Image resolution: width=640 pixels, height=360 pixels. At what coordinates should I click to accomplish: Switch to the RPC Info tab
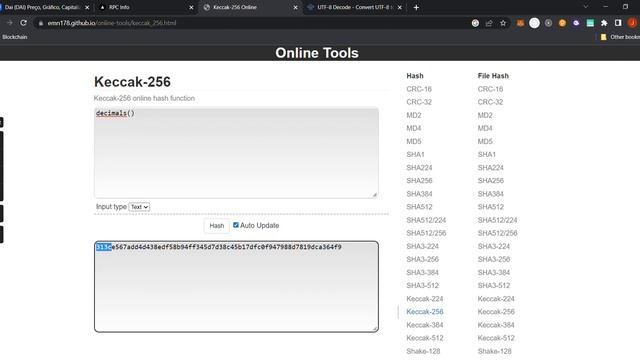[145, 7]
